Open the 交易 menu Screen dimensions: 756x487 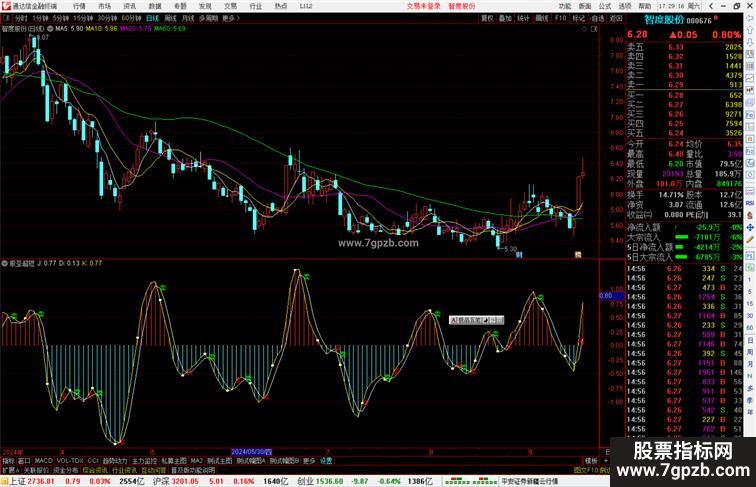[x=230, y=6]
